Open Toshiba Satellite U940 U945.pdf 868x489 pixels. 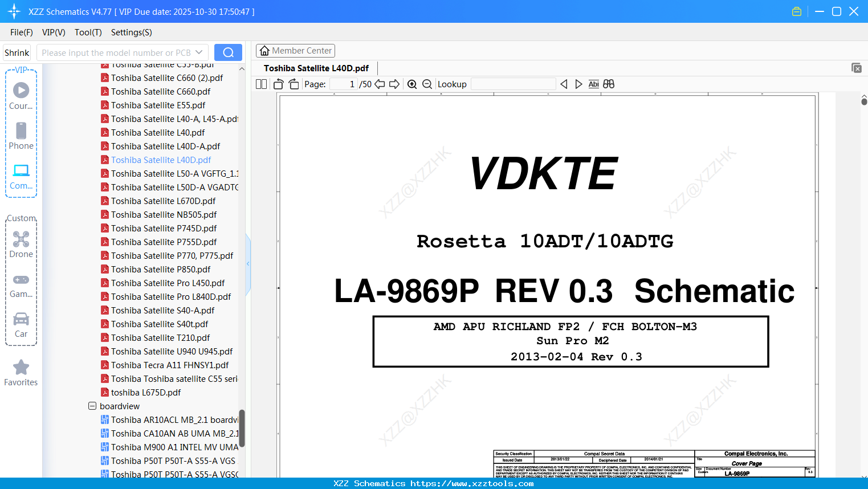tap(172, 352)
